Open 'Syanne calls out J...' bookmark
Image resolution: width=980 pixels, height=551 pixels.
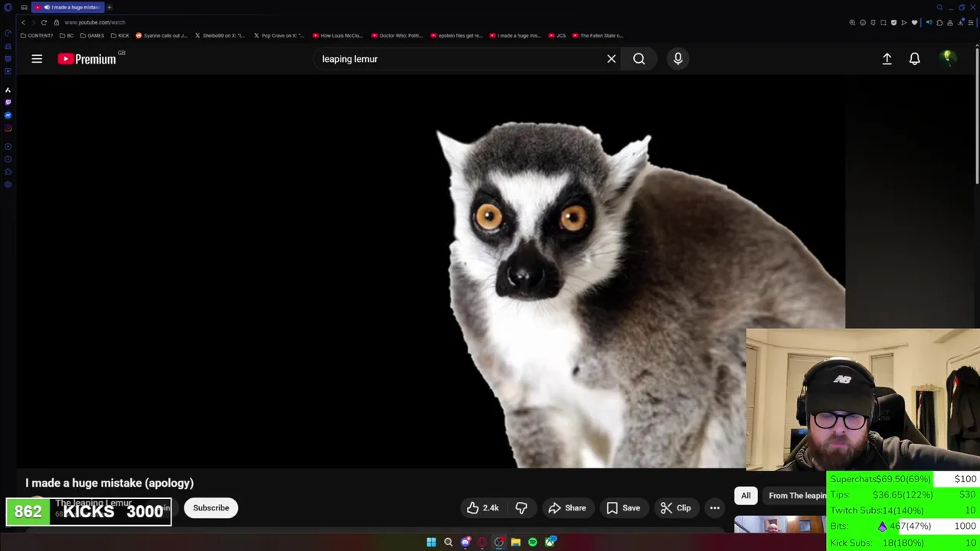161,35
